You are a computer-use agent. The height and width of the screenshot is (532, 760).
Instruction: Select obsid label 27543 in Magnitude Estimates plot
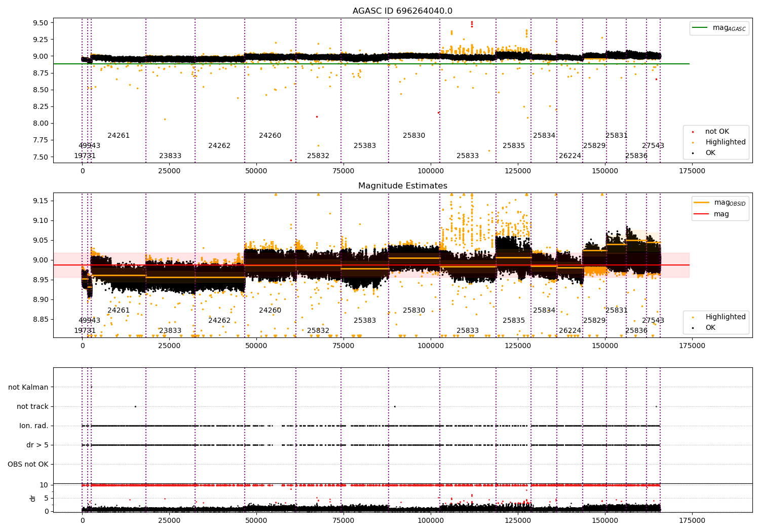[x=653, y=320]
